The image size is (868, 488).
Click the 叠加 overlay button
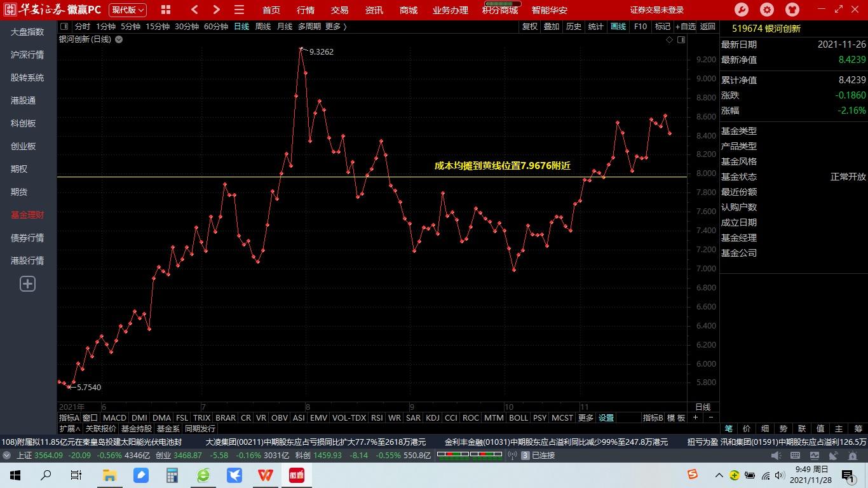pos(552,26)
